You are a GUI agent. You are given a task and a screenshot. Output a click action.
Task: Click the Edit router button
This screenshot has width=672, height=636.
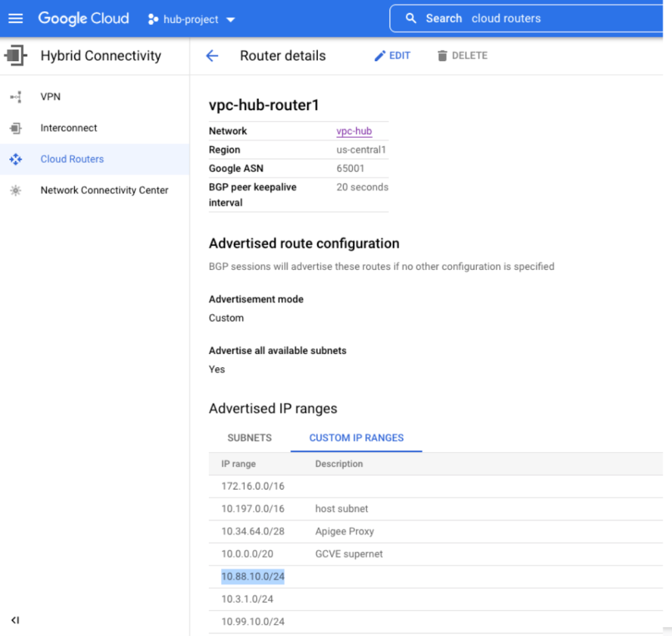392,56
